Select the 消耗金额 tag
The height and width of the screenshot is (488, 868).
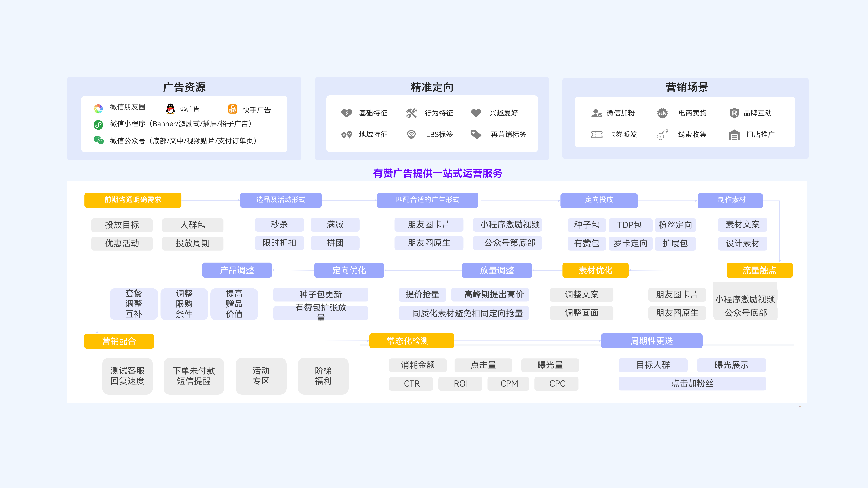tap(418, 365)
